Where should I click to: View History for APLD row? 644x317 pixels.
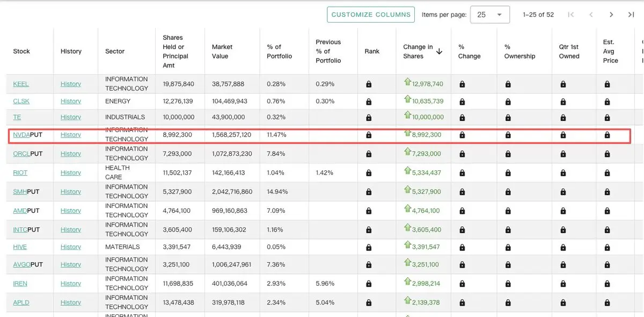point(71,302)
